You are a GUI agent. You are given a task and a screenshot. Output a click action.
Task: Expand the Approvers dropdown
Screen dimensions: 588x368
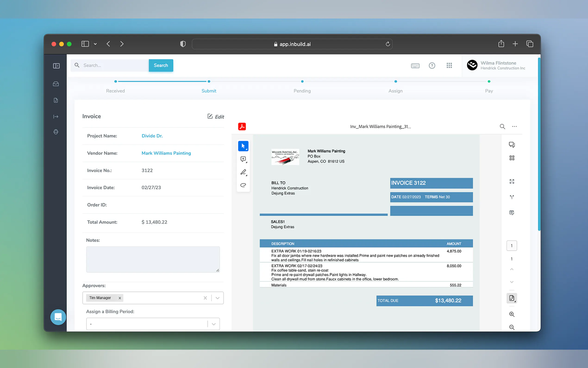click(218, 298)
